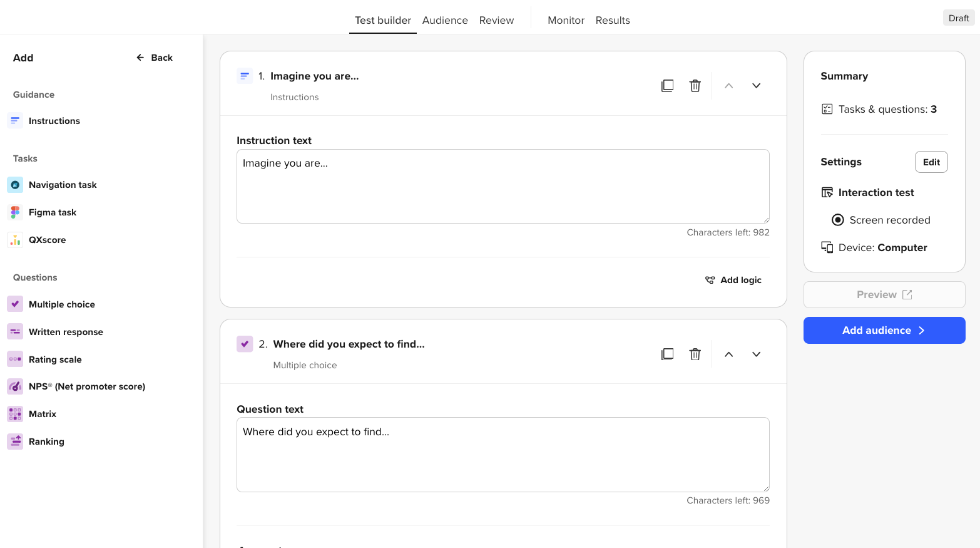Open Add logic for the instructions
The image size is (980, 548).
click(x=733, y=279)
